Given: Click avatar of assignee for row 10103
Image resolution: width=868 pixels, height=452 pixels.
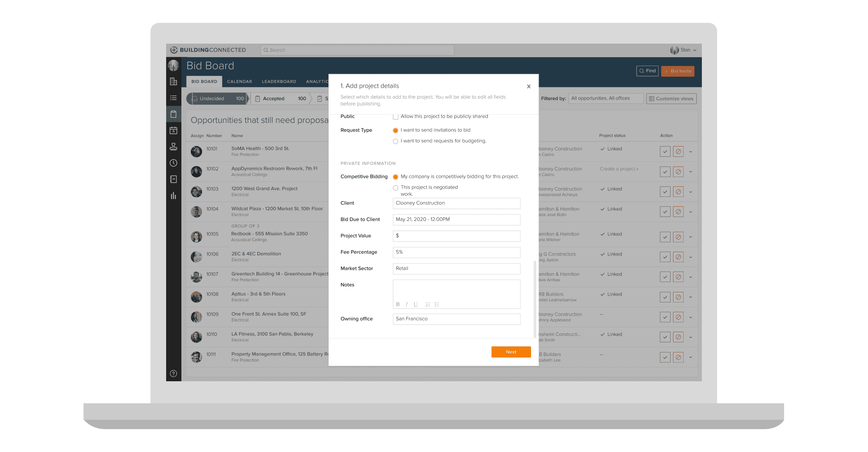Looking at the screenshot, I should [x=196, y=192].
